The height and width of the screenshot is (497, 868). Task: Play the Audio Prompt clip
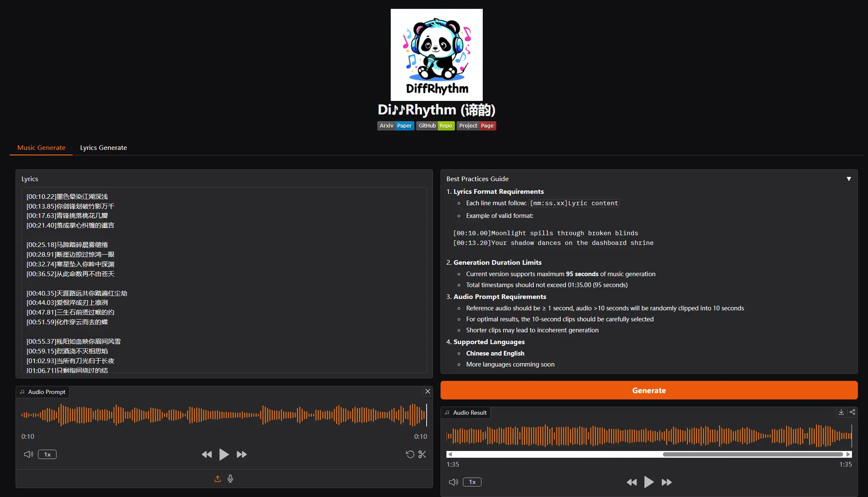pyautogui.click(x=224, y=454)
